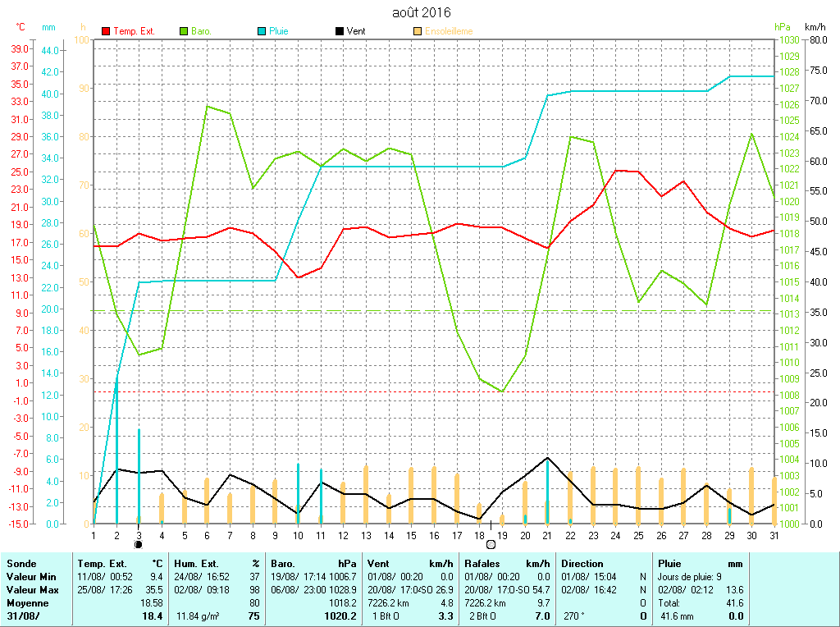Click the orange Ensoleillement legend square

[x=418, y=32]
